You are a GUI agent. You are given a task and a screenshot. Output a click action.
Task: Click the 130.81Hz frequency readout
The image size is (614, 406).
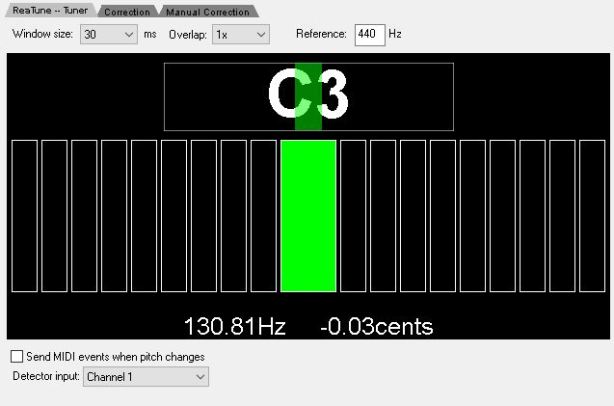click(x=234, y=327)
